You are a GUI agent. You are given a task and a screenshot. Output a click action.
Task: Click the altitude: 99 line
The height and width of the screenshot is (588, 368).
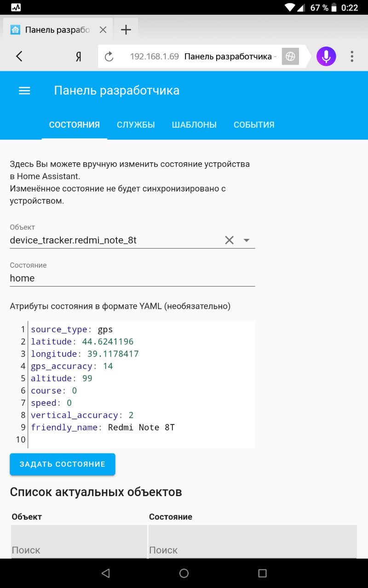click(62, 379)
